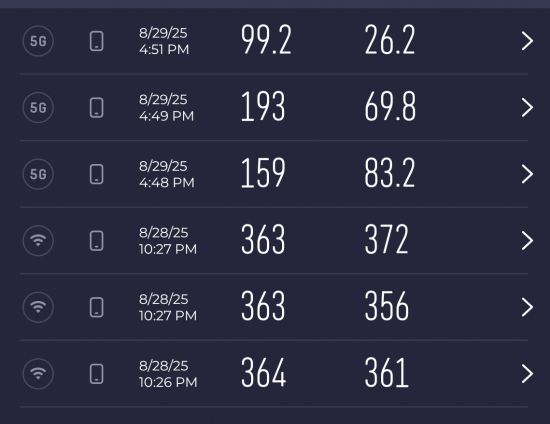Click the Wi-Fi icon next to the 372 upload result
550x424 pixels.
point(38,241)
